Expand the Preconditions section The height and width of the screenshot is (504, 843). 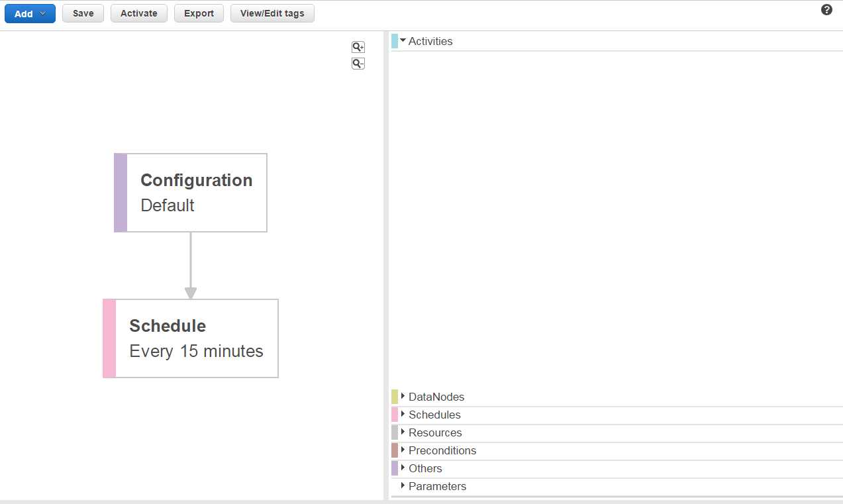pos(442,450)
